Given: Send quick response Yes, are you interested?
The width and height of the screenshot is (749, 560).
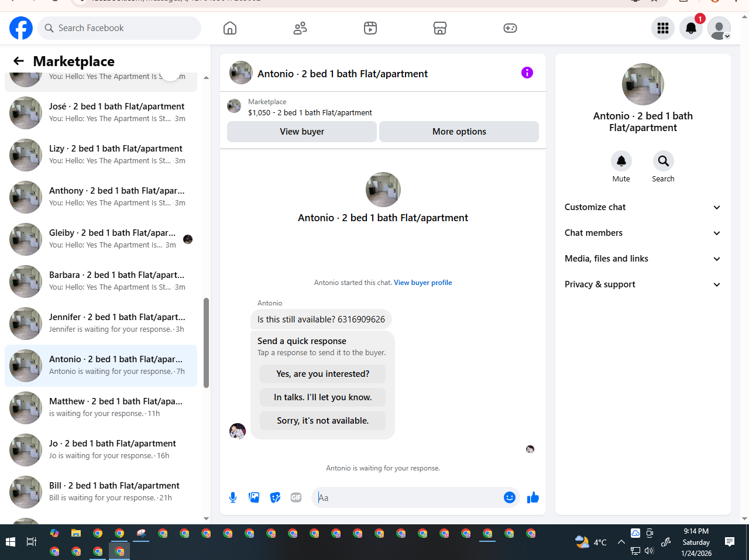Looking at the screenshot, I should (x=322, y=374).
